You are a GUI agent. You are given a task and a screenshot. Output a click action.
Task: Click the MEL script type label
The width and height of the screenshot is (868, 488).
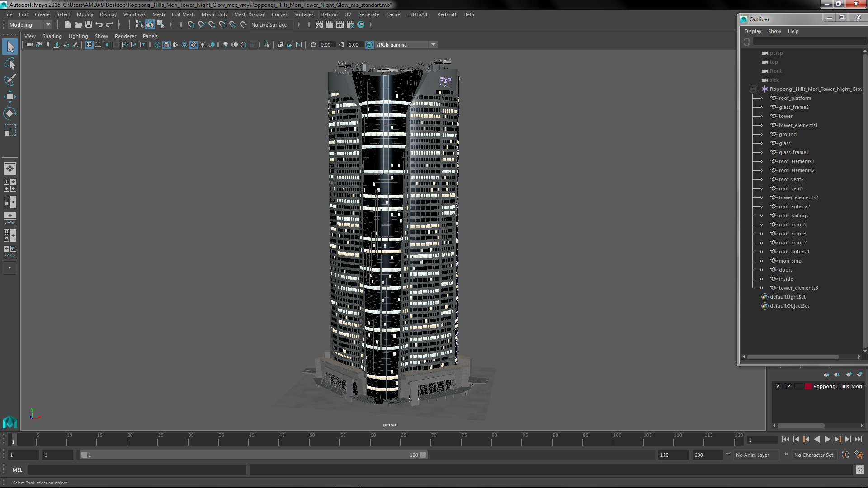(x=17, y=470)
